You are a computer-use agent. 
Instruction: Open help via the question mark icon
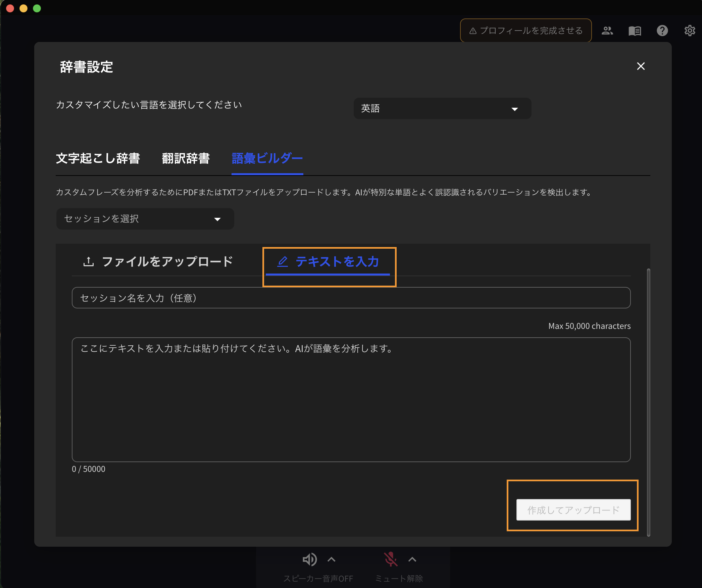click(x=662, y=31)
